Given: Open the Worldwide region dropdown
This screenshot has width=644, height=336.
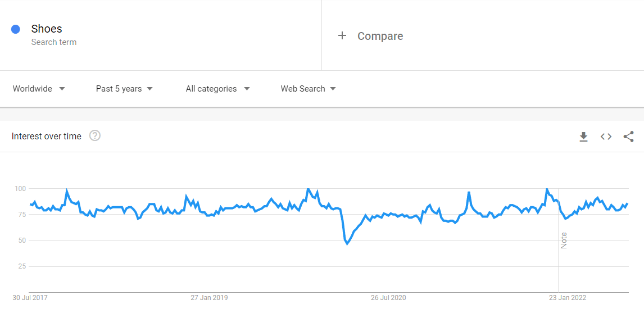Looking at the screenshot, I should click(39, 89).
